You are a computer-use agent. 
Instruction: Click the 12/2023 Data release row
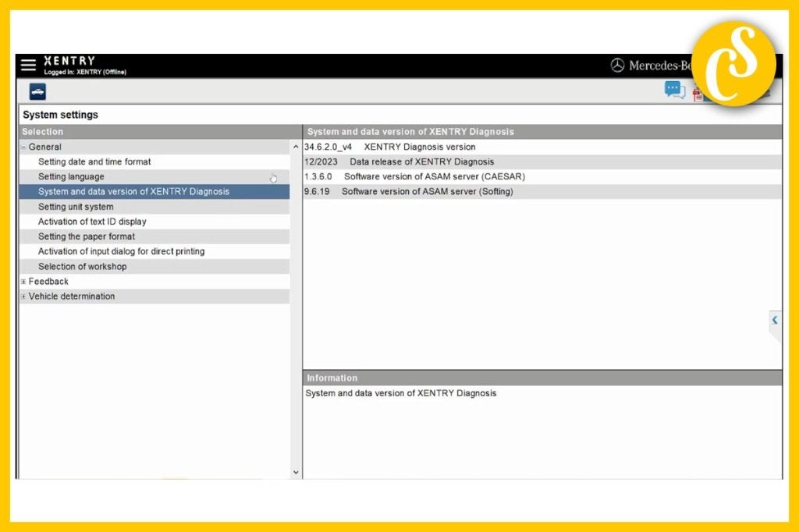click(x=543, y=161)
